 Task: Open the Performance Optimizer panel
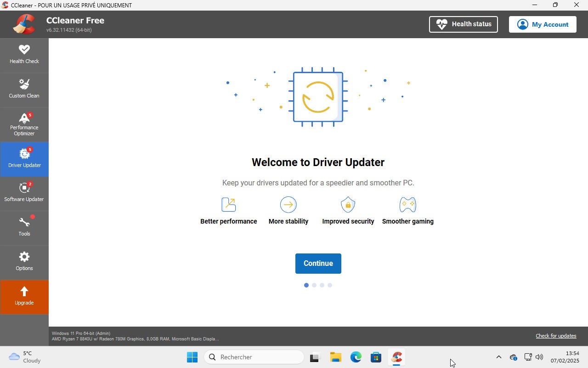24,124
